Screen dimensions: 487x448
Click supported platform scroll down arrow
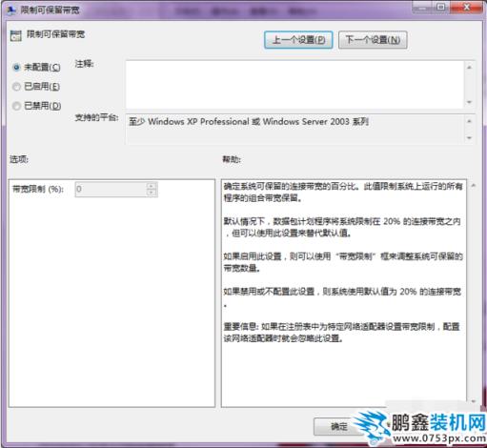point(469,138)
